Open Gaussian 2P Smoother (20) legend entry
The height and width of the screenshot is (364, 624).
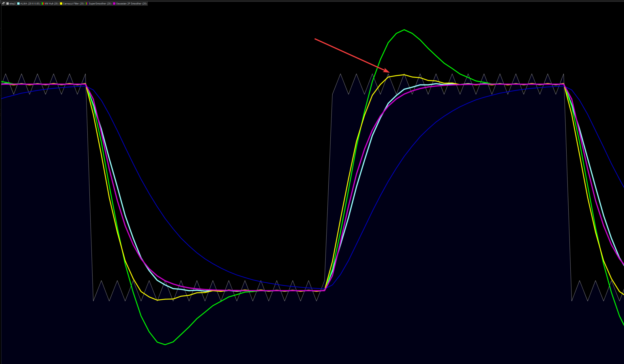pyautogui.click(x=131, y=3)
